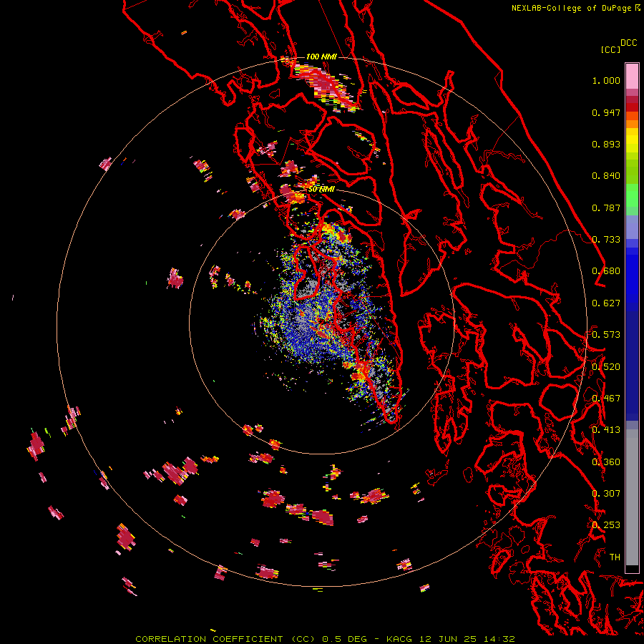Select the 0.840 legend value

tap(606, 176)
